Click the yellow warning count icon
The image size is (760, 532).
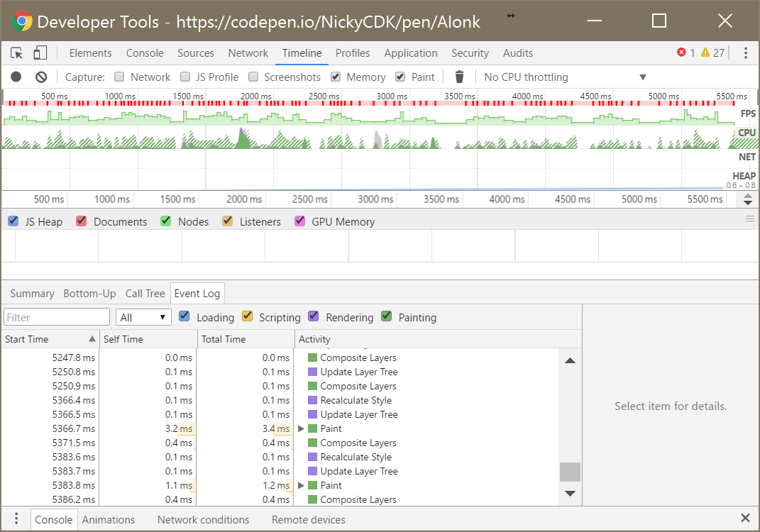pyautogui.click(x=705, y=52)
